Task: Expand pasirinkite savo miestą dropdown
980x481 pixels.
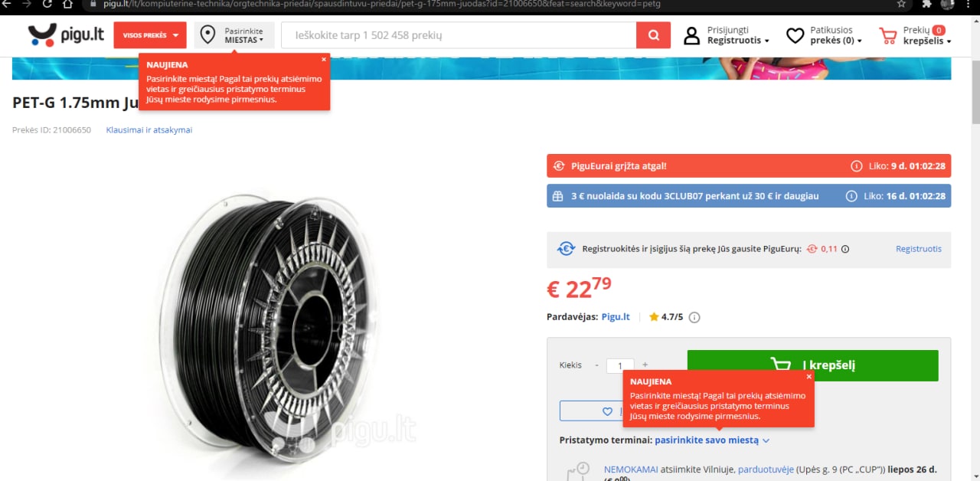Action: click(x=712, y=440)
